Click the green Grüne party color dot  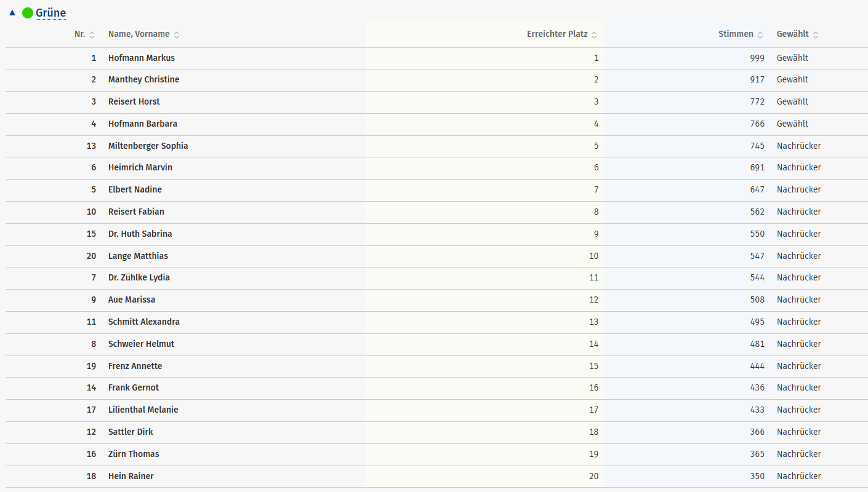(27, 13)
